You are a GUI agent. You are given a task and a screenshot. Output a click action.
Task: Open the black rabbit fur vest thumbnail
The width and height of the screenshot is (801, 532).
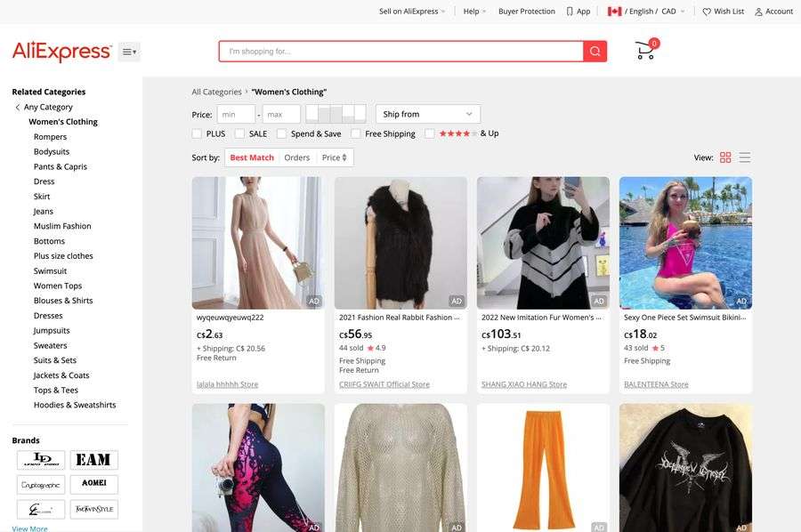tap(400, 243)
